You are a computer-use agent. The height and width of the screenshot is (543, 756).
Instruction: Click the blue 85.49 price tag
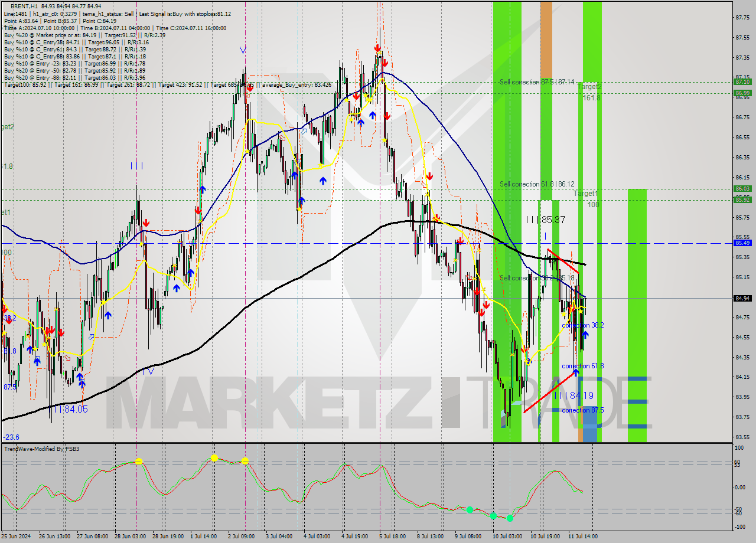coord(742,243)
